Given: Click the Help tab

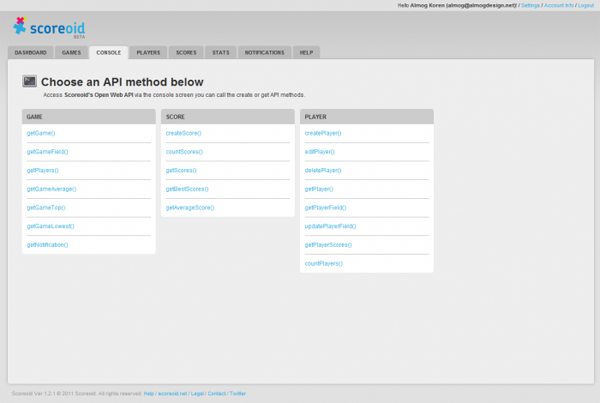Looking at the screenshot, I should [306, 52].
